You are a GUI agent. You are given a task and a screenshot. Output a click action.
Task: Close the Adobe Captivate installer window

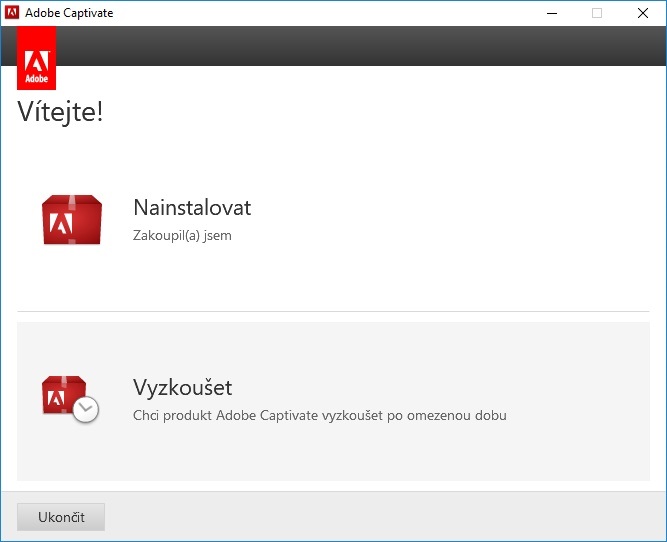[x=643, y=13]
